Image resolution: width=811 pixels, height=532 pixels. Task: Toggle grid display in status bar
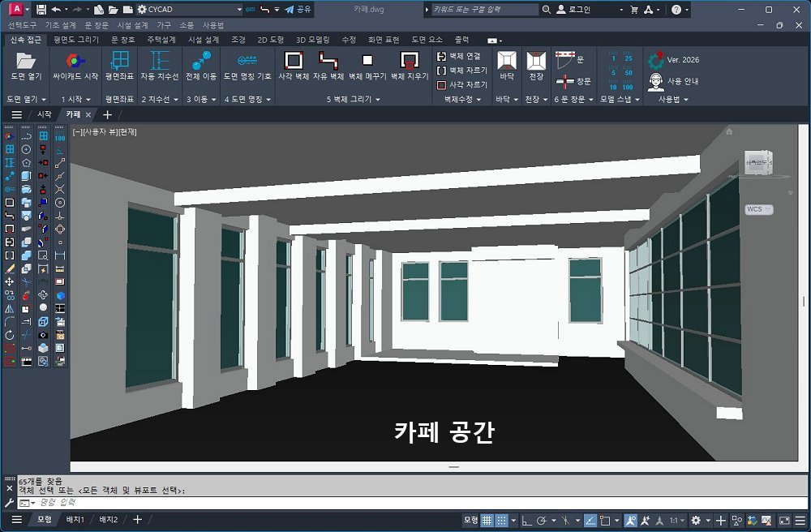[487, 520]
